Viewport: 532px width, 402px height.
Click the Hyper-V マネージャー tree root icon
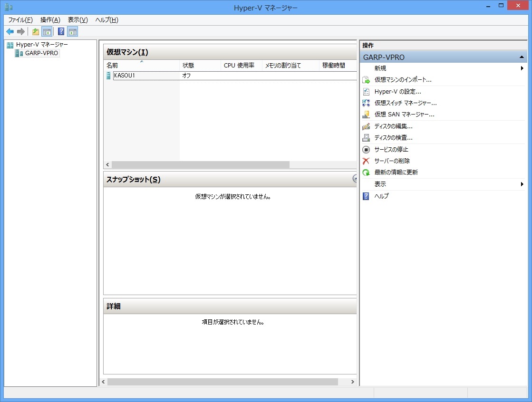[10, 45]
